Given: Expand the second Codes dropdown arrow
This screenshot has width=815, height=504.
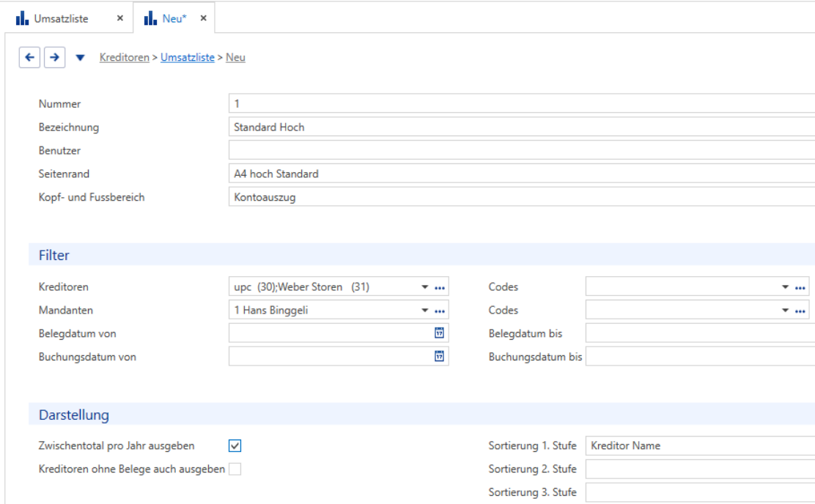Looking at the screenshot, I should point(785,310).
